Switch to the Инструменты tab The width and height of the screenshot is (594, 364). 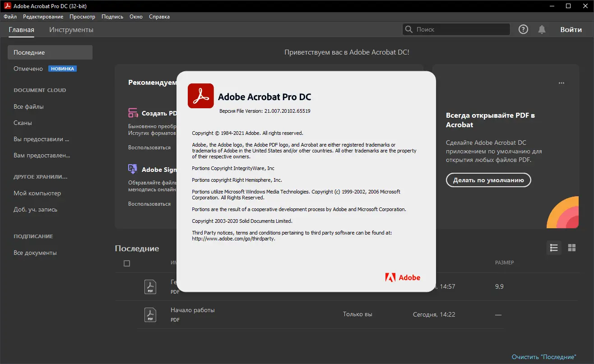click(71, 30)
